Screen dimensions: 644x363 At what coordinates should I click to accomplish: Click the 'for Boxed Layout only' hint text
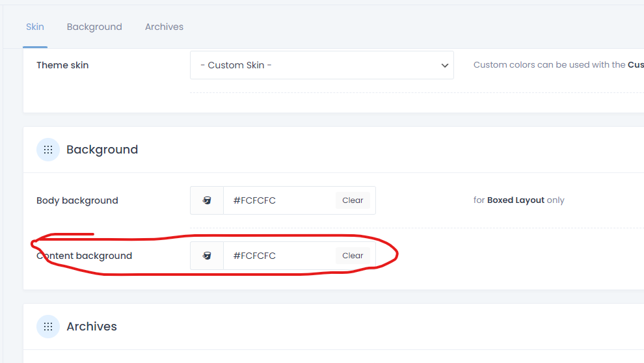pyautogui.click(x=518, y=200)
